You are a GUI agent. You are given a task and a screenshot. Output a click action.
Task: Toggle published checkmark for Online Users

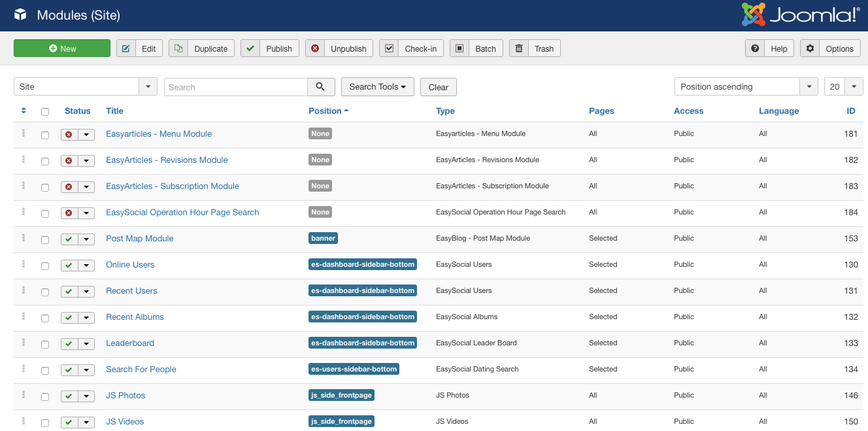point(69,266)
